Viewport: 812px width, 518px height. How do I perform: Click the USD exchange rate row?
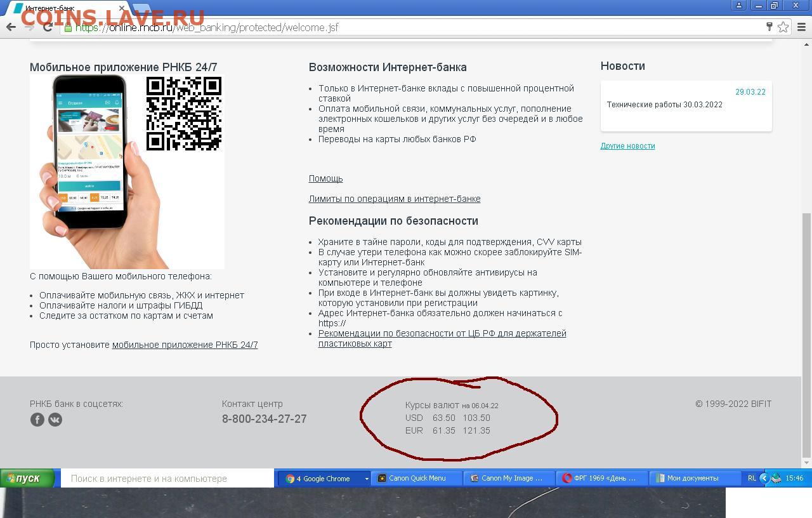448,418
